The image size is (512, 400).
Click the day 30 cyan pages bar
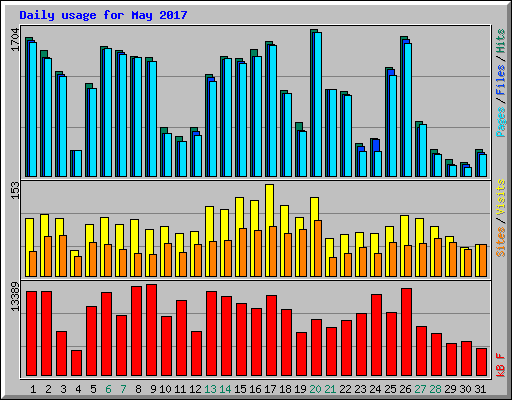point(468,172)
